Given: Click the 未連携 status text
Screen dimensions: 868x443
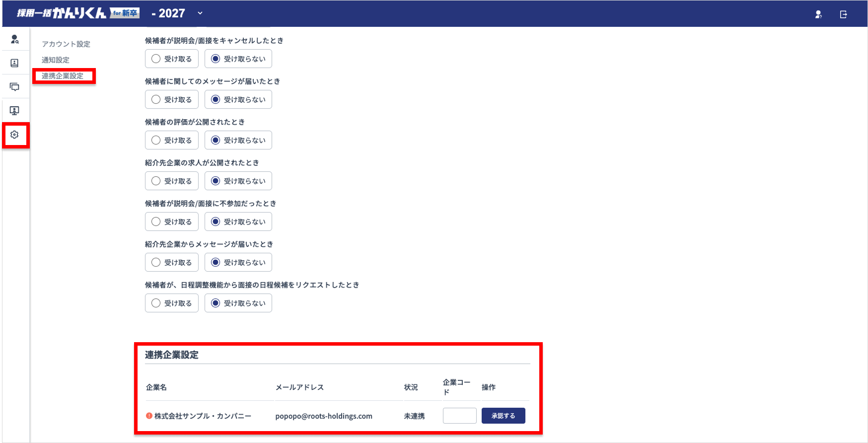Looking at the screenshot, I should tap(414, 416).
